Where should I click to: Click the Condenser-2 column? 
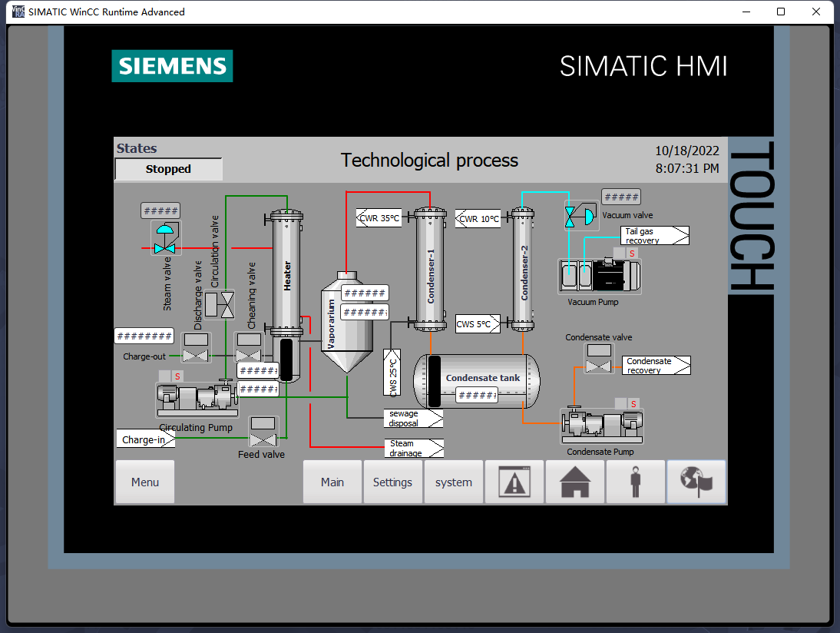coord(524,270)
